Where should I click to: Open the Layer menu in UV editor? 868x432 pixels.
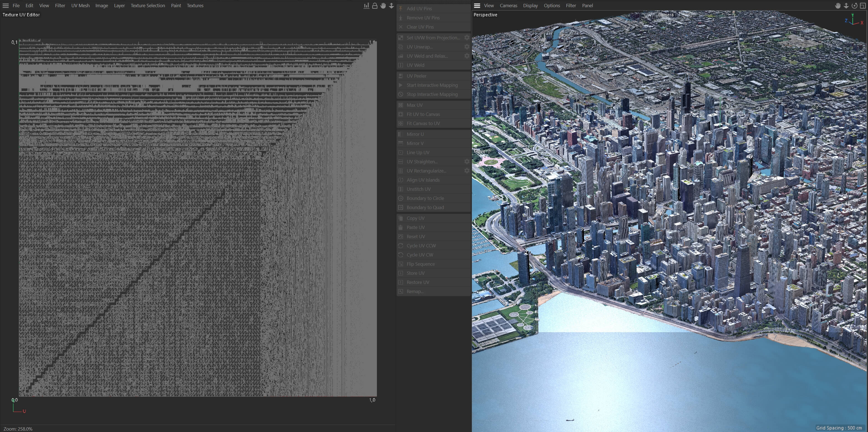tap(119, 6)
